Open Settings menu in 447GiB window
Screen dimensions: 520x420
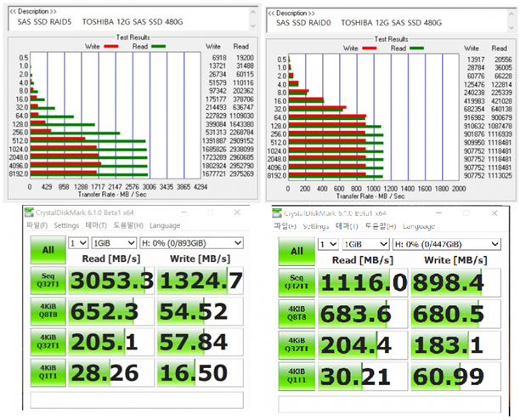316,226
